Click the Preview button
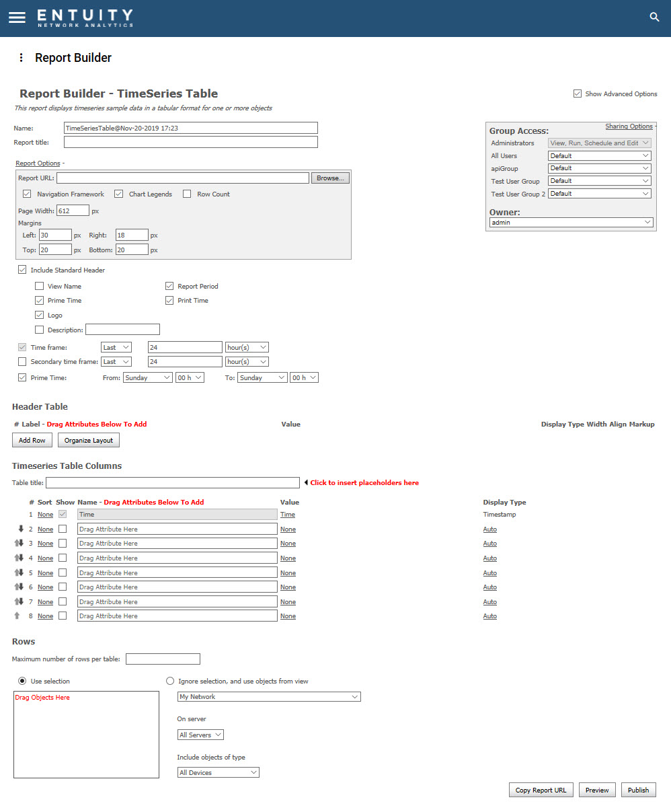This screenshot has height=812, width=671. (597, 790)
